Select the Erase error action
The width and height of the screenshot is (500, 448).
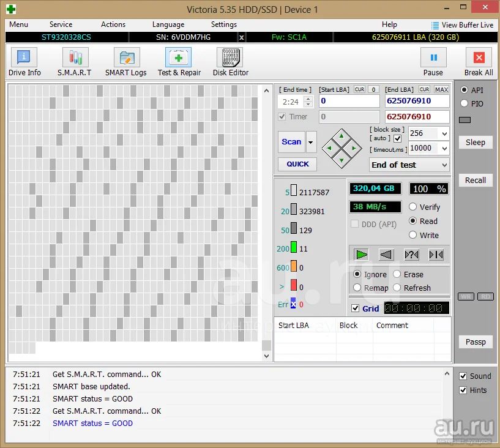(x=397, y=274)
